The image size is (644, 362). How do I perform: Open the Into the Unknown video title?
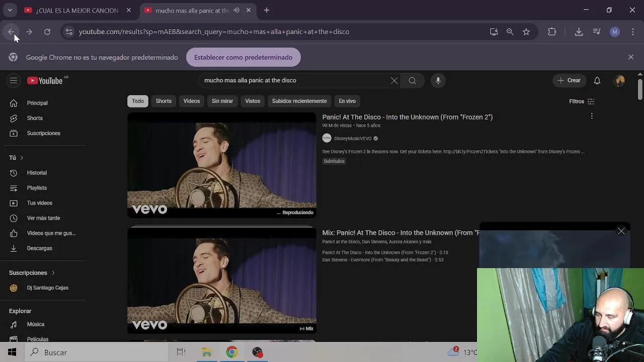pyautogui.click(x=408, y=117)
